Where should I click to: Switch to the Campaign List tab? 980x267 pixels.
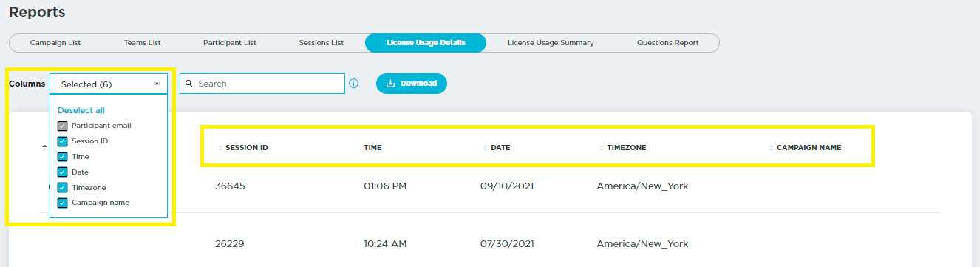point(55,43)
